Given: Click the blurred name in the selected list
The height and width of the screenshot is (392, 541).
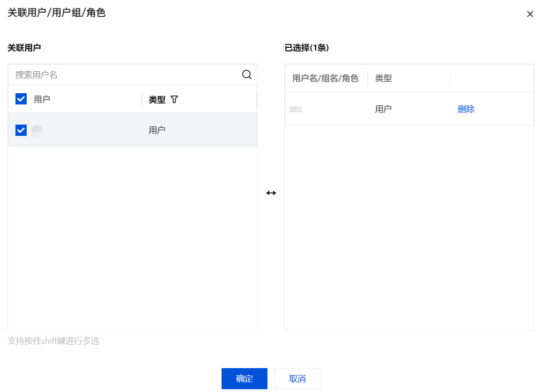Looking at the screenshot, I should pyautogui.click(x=296, y=110).
